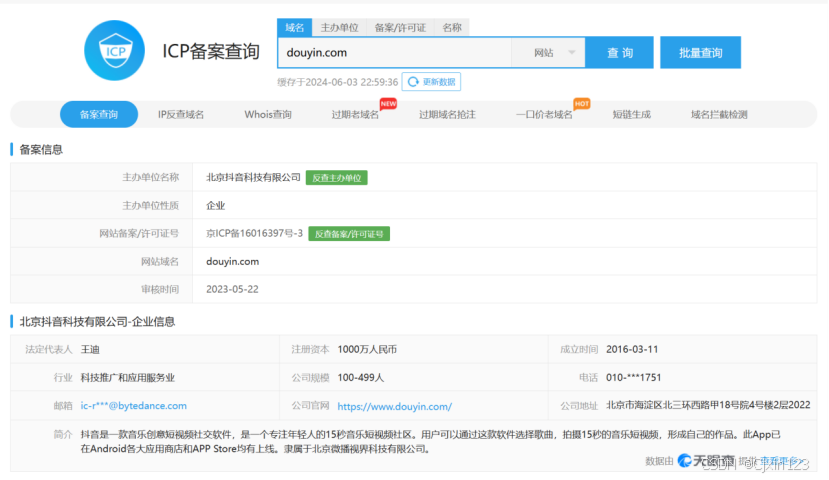
Task: Click the ICP备案查询 page title
Action: [x=211, y=51]
